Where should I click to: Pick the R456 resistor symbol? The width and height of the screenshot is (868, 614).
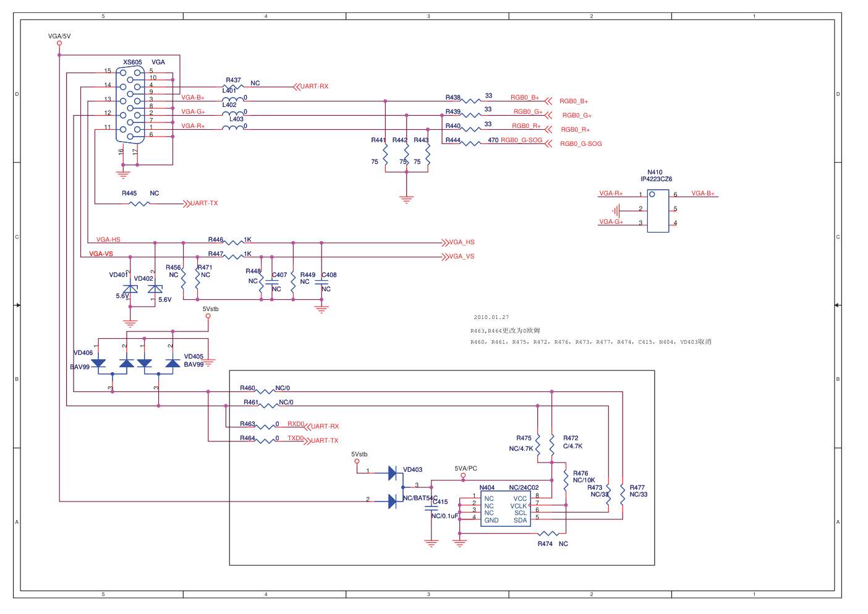coord(184,278)
